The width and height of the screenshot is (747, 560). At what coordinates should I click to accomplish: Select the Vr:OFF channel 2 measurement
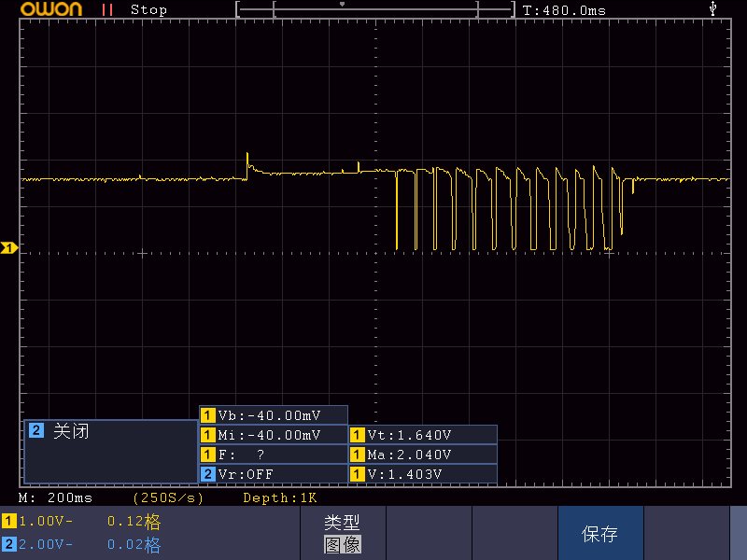[x=274, y=474]
